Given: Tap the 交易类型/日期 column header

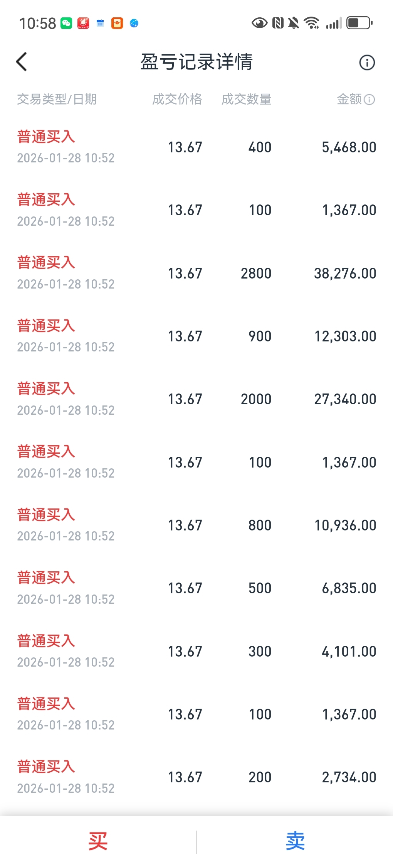Looking at the screenshot, I should (57, 100).
